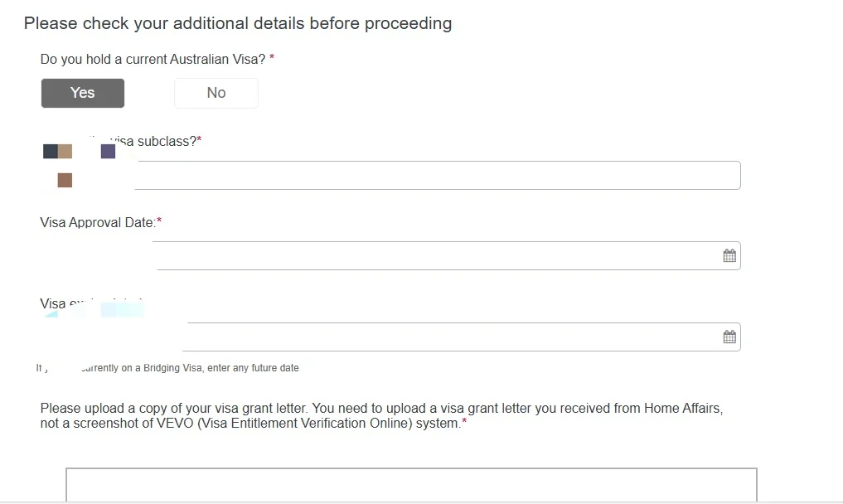Open the Visa Approval Date calendar picker
843x504 pixels.
729,255
